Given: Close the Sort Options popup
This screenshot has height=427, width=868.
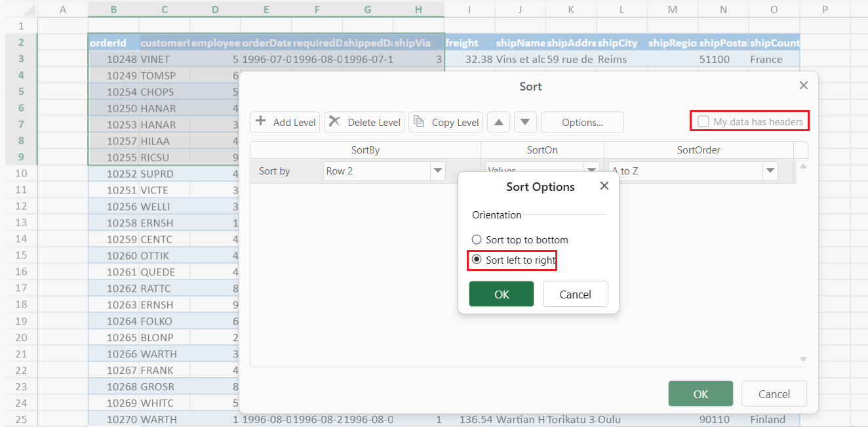Looking at the screenshot, I should click(604, 186).
